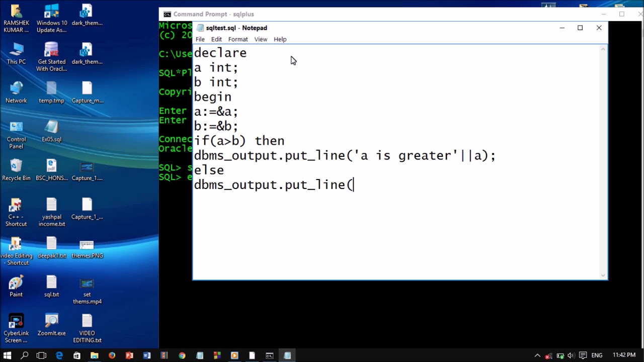Select the Windows 10 Update Assistant icon
Image resolution: width=644 pixels, height=362 pixels.
(51, 19)
